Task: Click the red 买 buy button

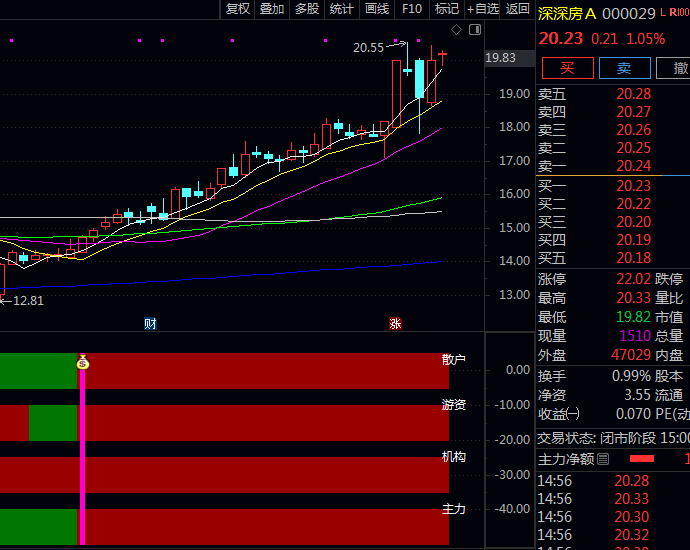Action: point(568,68)
